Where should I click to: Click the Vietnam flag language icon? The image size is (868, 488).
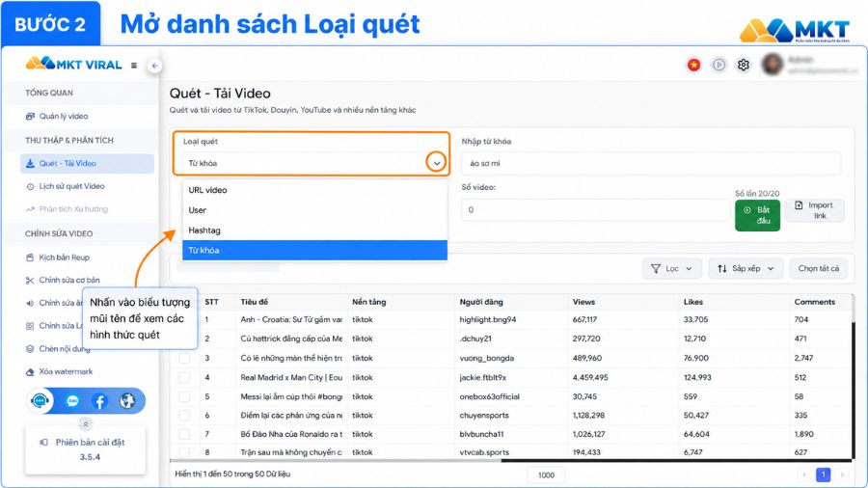pyautogui.click(x=693, y=65)
